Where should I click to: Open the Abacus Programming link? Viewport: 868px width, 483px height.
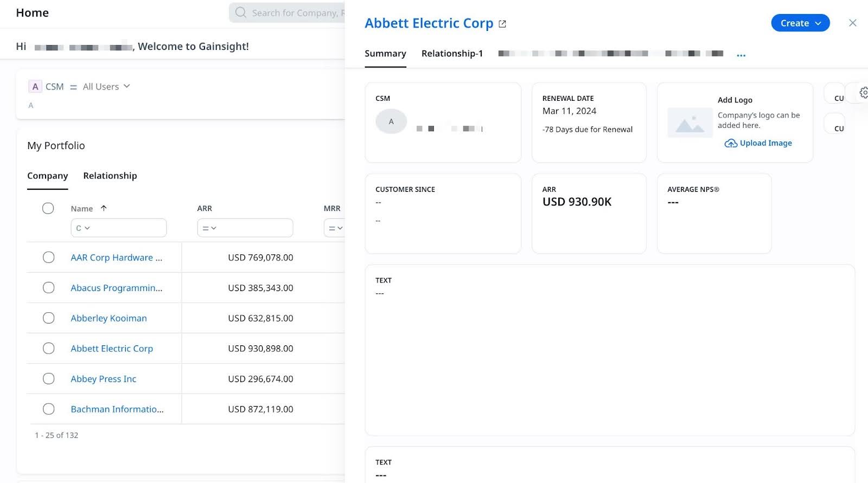coord(117,288)
